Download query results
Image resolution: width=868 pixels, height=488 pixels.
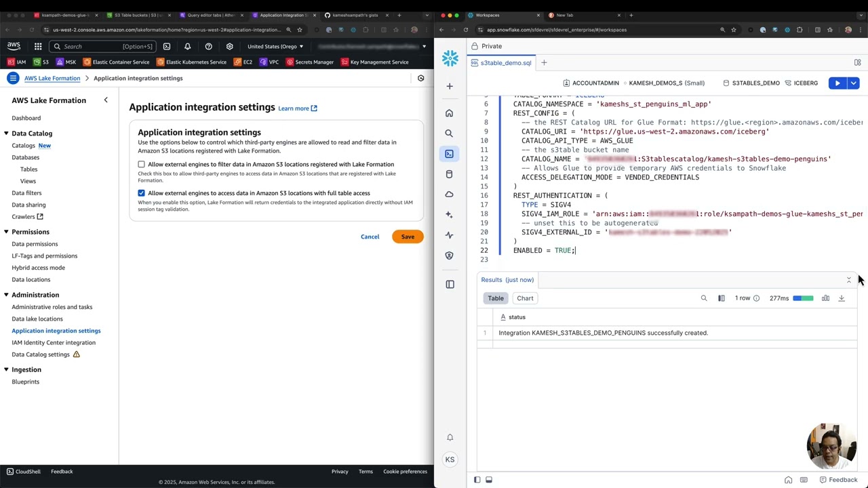[842, 298]
